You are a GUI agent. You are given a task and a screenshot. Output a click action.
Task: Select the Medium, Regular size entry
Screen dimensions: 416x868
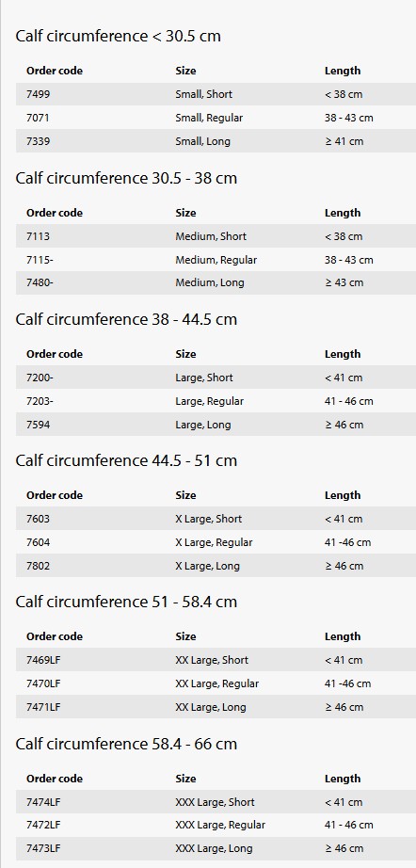[216, 260]
